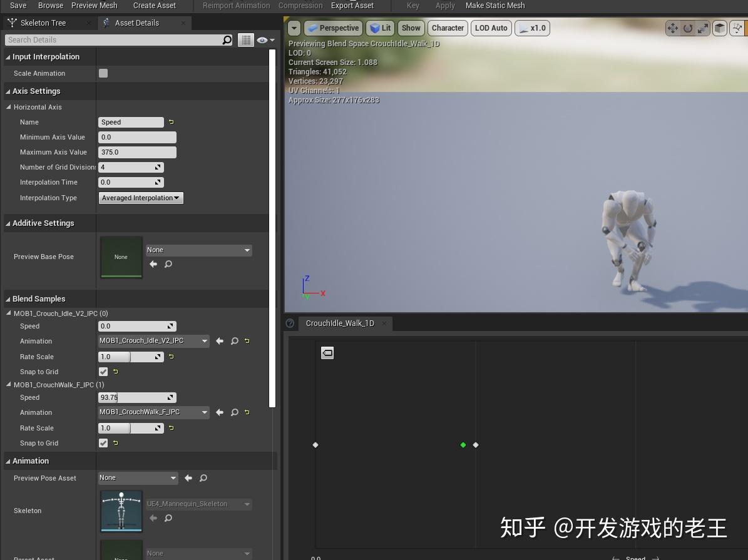Open the Preview Base Pose None dropdown
The width and height of the screenshot is (748, 560).
pos(198,250)
